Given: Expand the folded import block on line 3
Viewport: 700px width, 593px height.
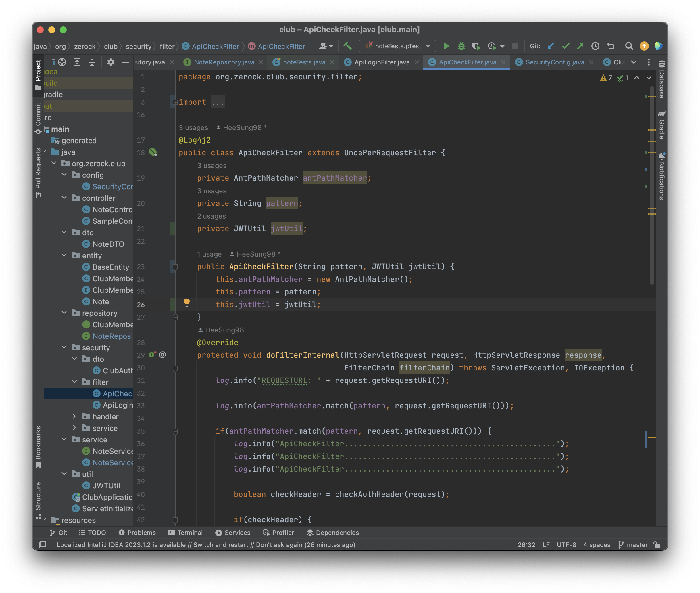Looking at the screenshot, I should point(175,102).
